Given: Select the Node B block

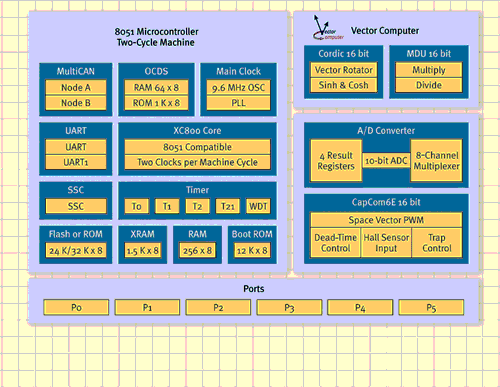Looking at the screenshot, I should point(76,103).
